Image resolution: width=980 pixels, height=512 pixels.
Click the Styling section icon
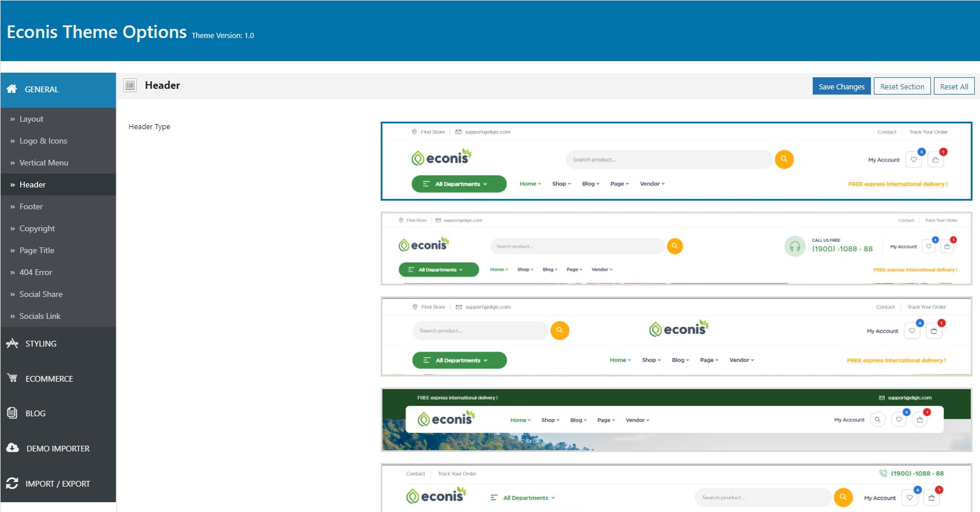pyautogui.click(x=12, y=343)
